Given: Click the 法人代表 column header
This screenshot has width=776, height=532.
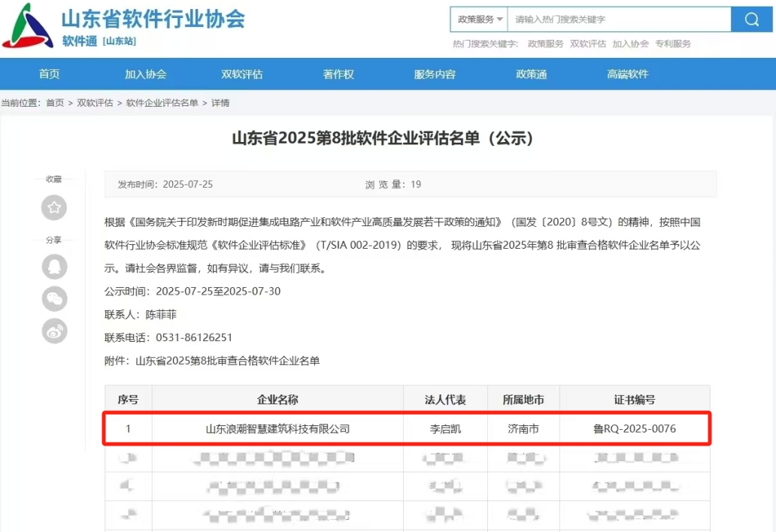Looking at the screenshot, I should [445, 400].
